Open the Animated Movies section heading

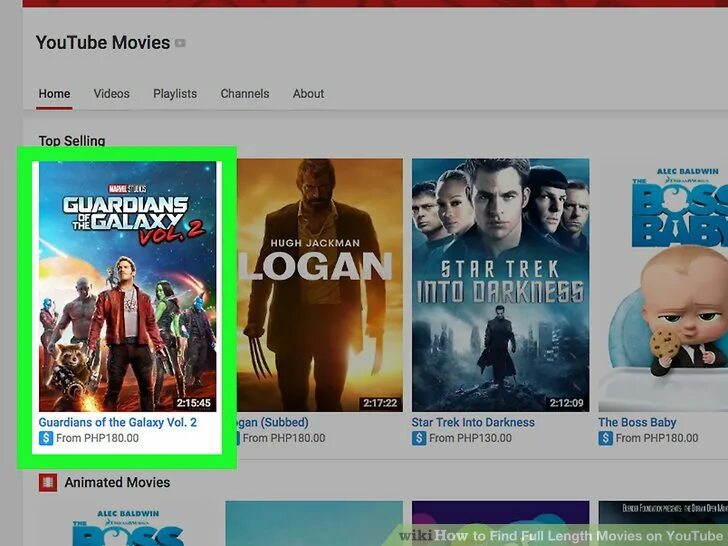pyautogui.click(x=117, y=483)
